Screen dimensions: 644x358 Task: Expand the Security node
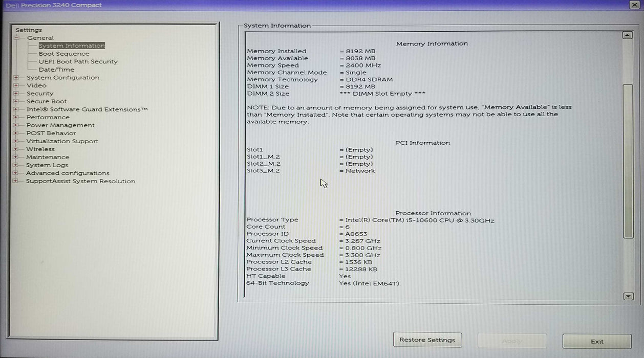pos(16,94)
